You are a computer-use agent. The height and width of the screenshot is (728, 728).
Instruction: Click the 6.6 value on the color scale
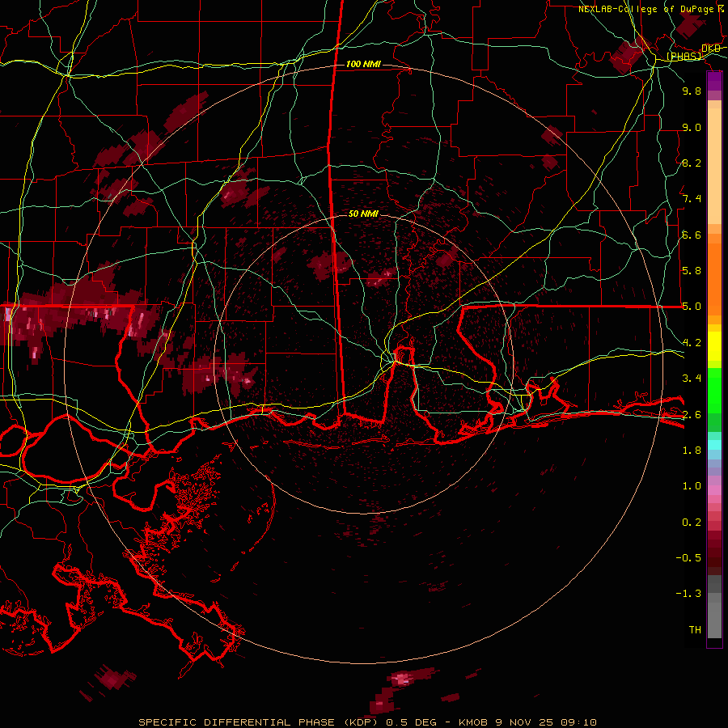[x=692, y=235]
